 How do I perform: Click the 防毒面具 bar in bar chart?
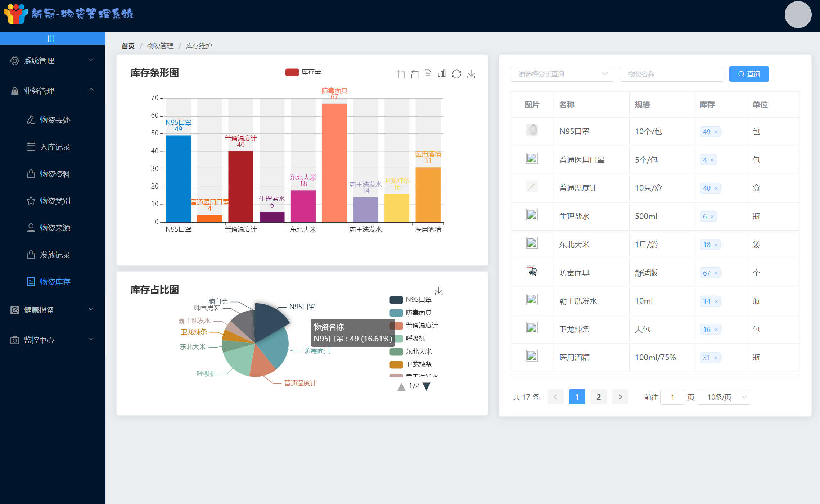pos(334,163)
